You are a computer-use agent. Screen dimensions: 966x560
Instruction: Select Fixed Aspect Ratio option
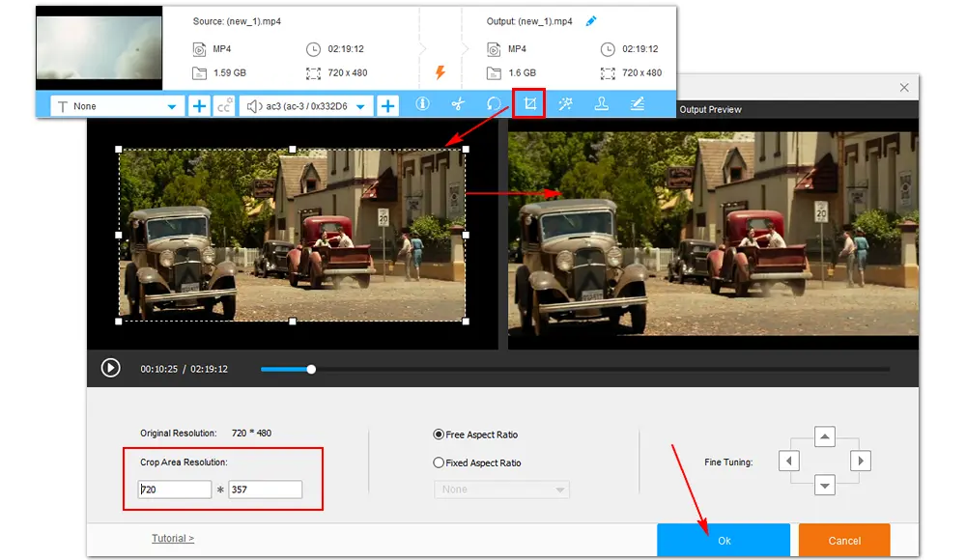click(x=477, y=462)
